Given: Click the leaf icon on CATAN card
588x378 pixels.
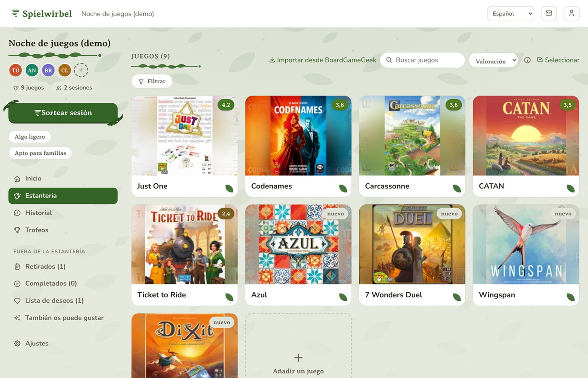Looking at the screenshot, I should pyautogui.click(x=571, y=188).
